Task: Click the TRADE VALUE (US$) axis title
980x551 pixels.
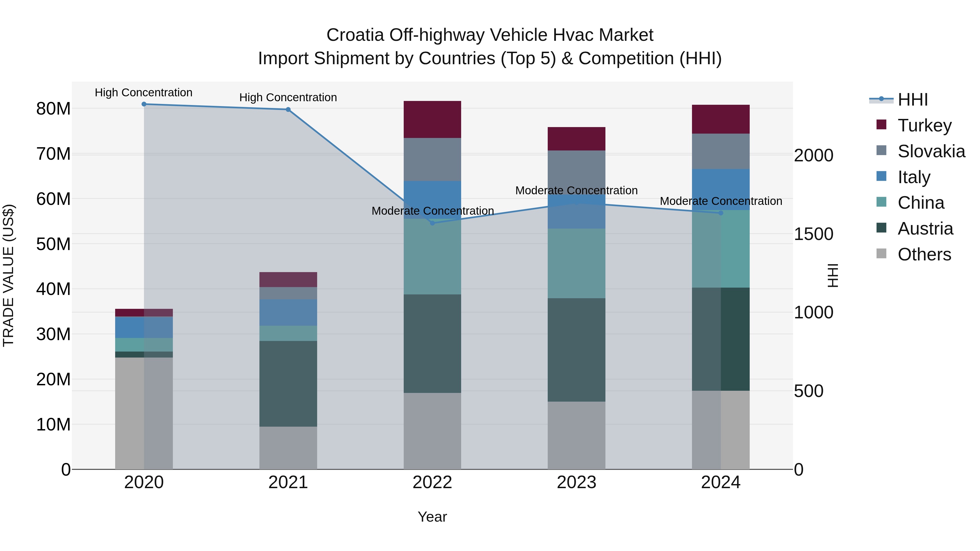Action: (8, 275)
